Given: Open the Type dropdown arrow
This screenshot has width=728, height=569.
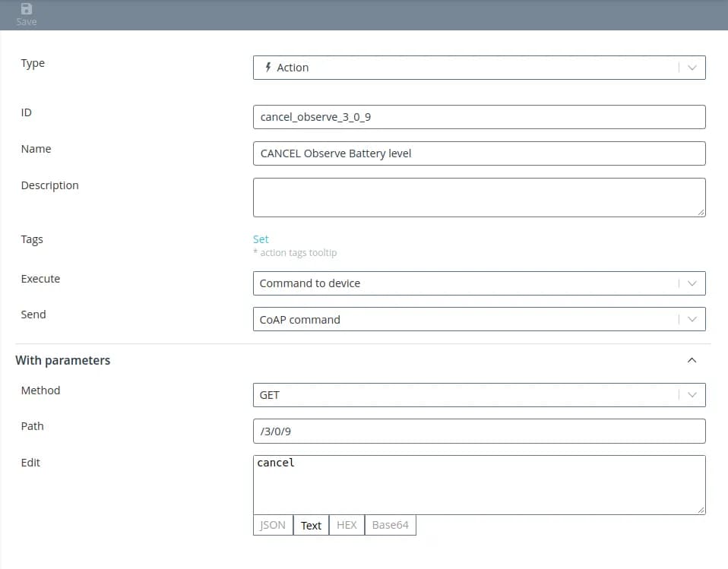Looking at the screenshot, I should click(x=692, y=68).
